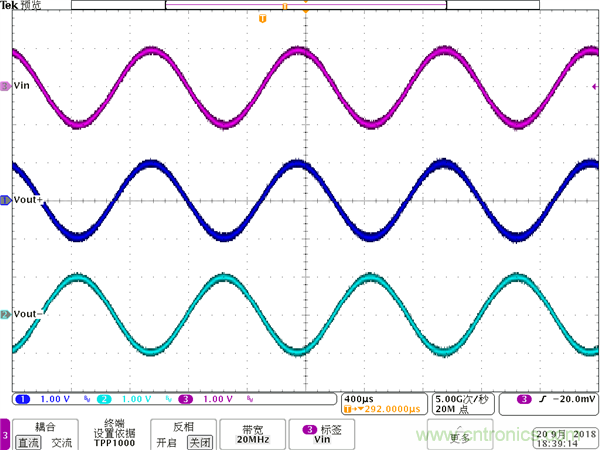Turn invert on with 开启
The image size is (600, 450).
point(167,442)
